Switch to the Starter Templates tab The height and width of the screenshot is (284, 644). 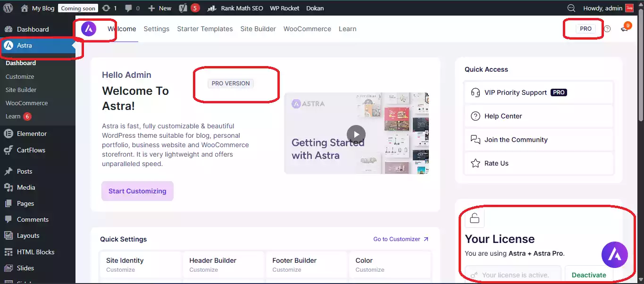[205, 29]
